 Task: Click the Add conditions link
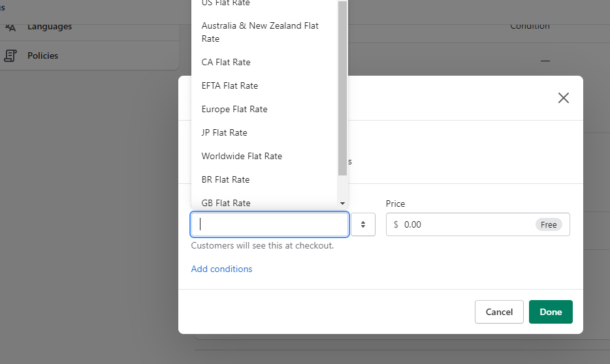(x=221, y=269)
